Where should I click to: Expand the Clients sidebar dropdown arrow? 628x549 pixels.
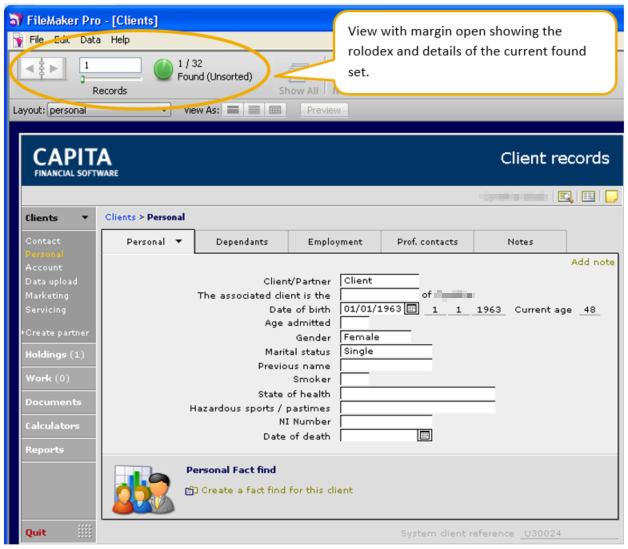(x=85, y=217)
